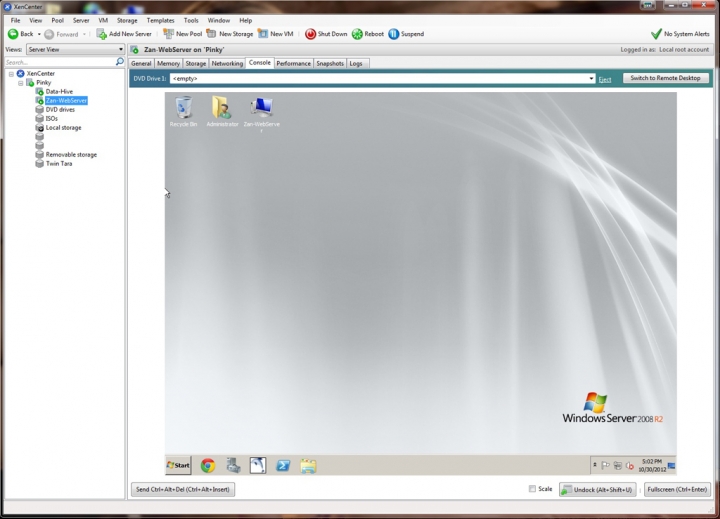Open the Server View views dropdown

(x=76, y=50)
